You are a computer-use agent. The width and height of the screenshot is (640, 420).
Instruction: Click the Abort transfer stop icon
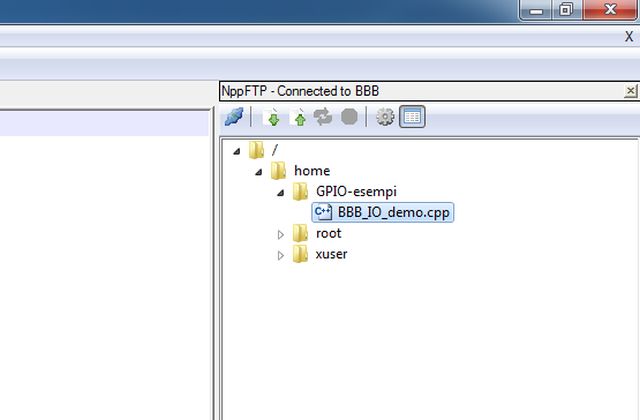[x=349, y=117]
